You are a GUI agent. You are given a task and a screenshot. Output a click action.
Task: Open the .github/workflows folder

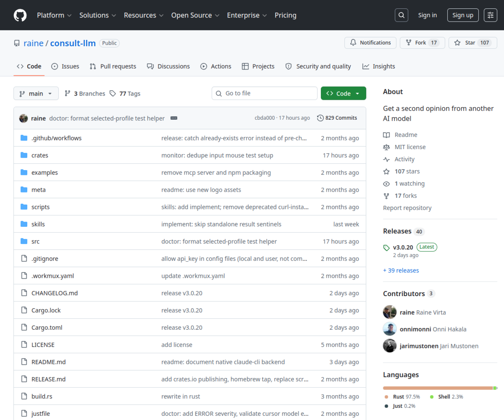click(56, 138)
